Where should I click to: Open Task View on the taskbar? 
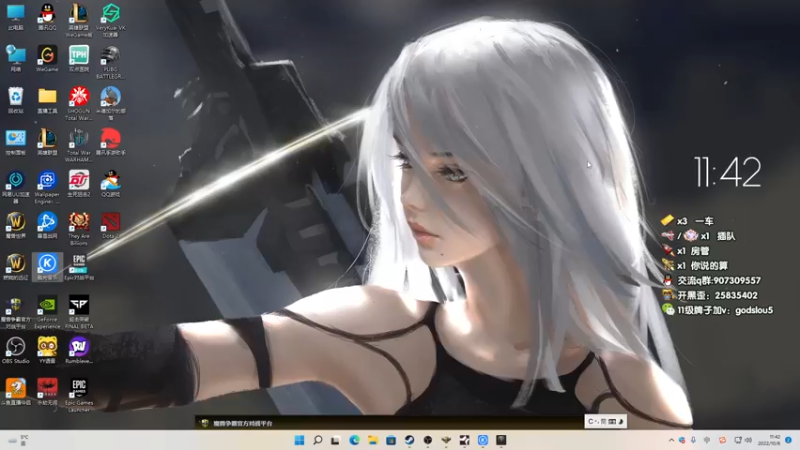(335, 440)
